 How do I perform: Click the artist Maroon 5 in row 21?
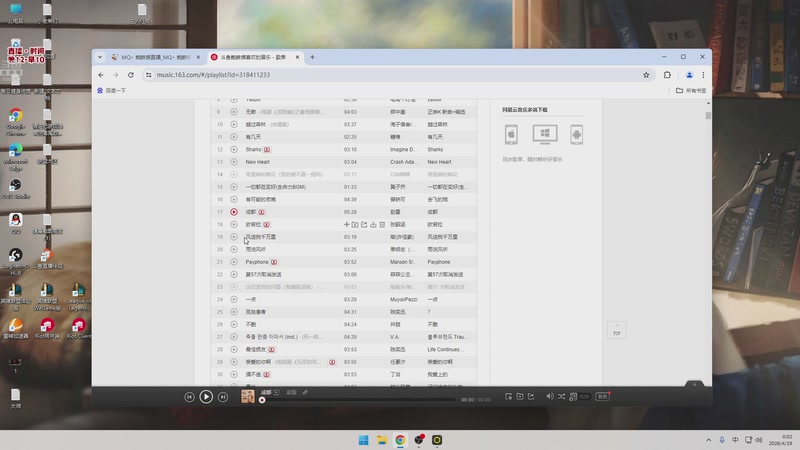coord(402,262)
